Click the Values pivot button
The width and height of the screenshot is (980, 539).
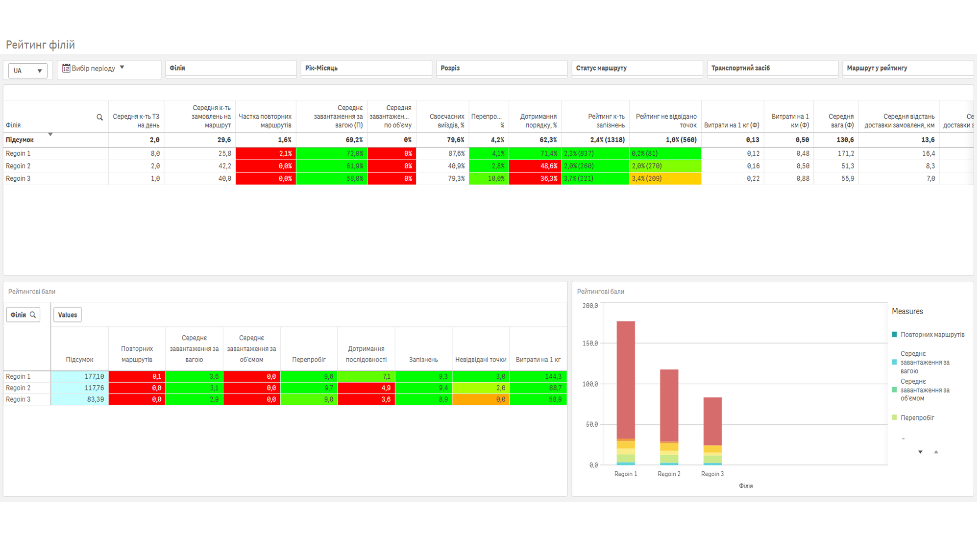(68, 315)
